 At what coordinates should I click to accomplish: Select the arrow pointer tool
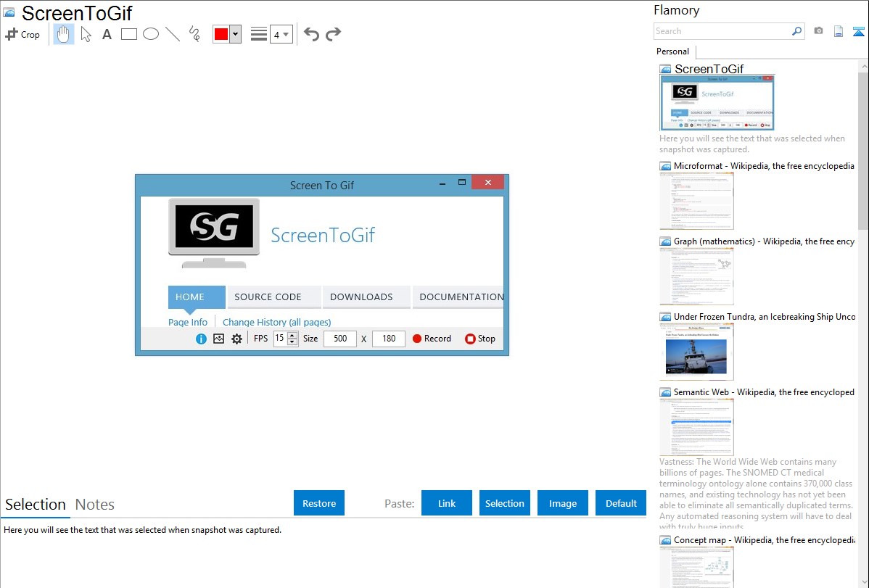[x=86, y=34]
